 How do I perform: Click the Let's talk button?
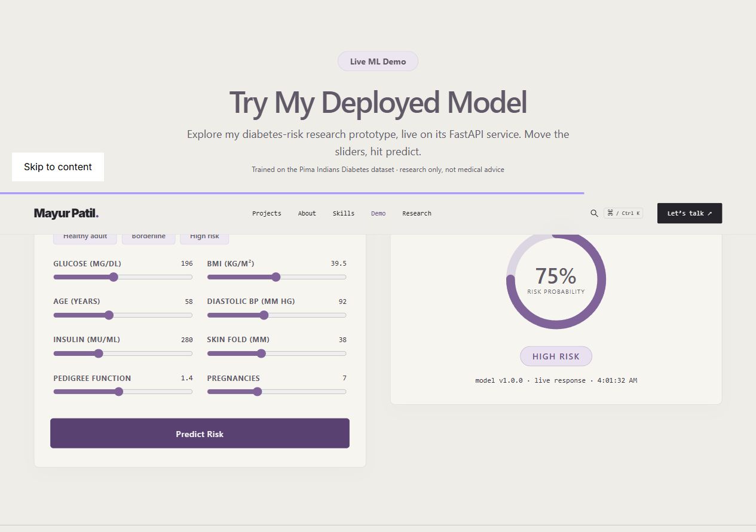[690, 213]
